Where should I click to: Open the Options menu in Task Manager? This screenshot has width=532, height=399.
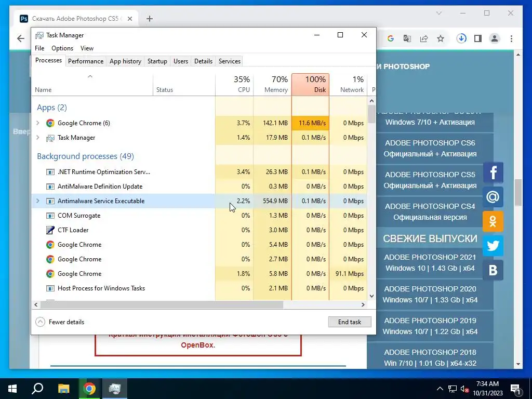[x=62, y=48]
